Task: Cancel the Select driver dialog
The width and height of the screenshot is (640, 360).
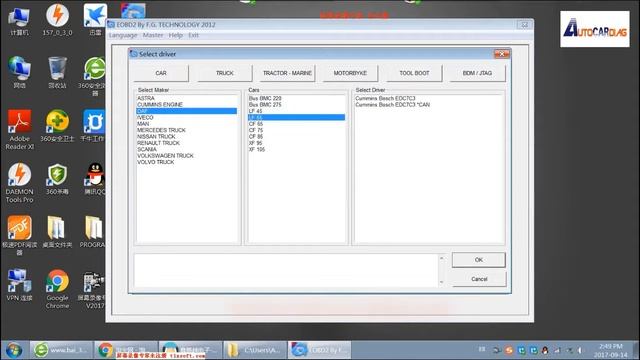Action: (479, 279)
